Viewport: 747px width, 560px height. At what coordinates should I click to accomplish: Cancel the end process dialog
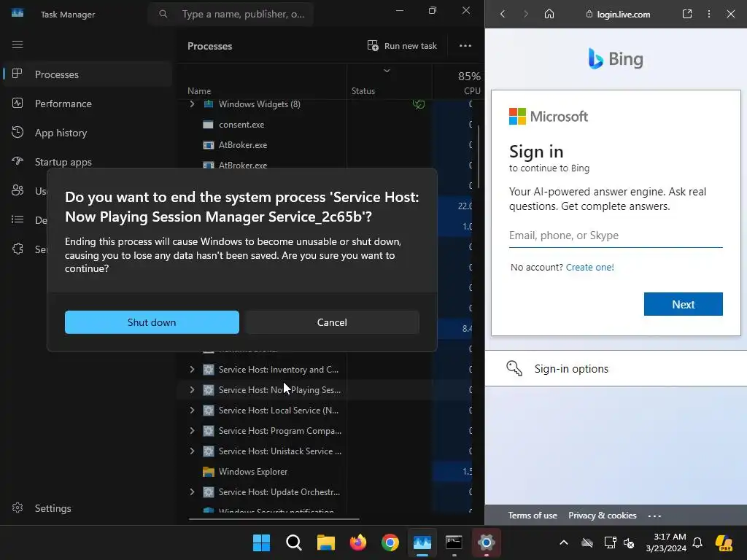point(332,322)
